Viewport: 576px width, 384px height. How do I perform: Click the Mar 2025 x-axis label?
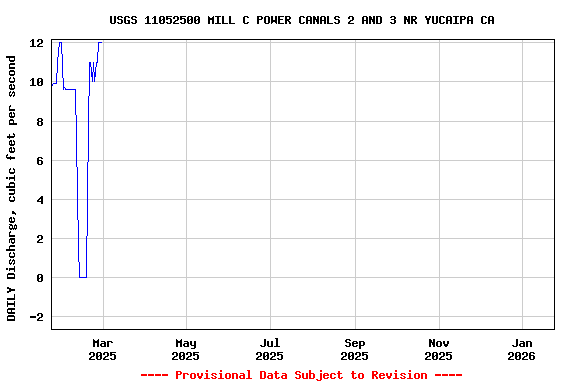click(x=102, y=349)
